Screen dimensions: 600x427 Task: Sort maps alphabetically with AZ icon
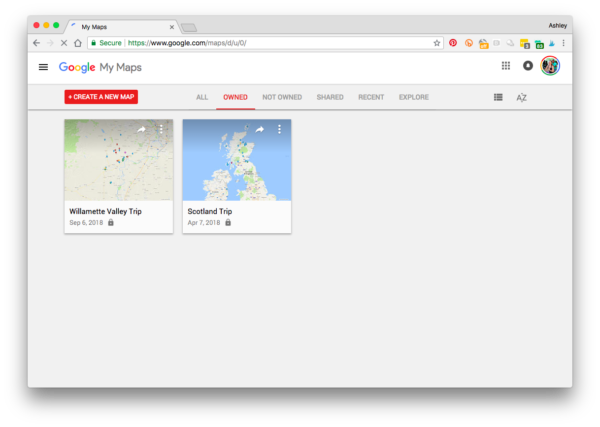(x=521, y=98)
